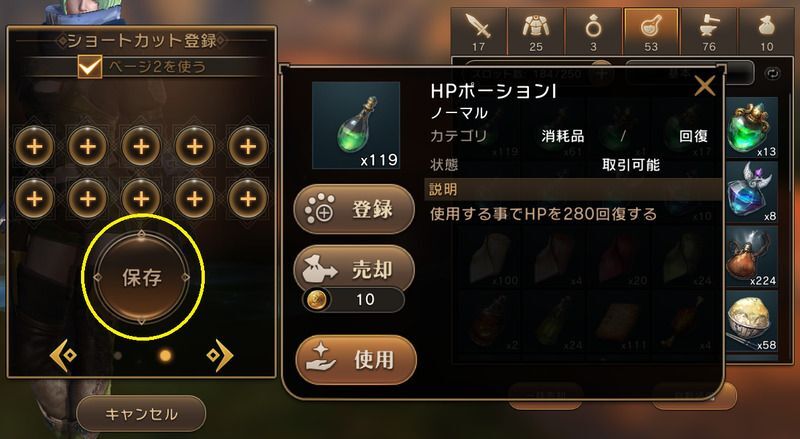Select the green potion x13 item
This screenshot has height=439, width=800.
click(x=752, y=128)
